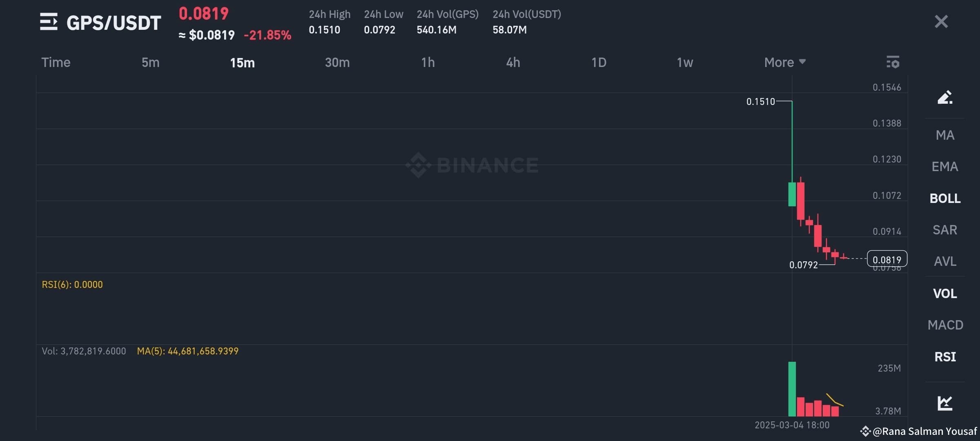Disable the BOLL indicator
980x441 pixels.
945,198
